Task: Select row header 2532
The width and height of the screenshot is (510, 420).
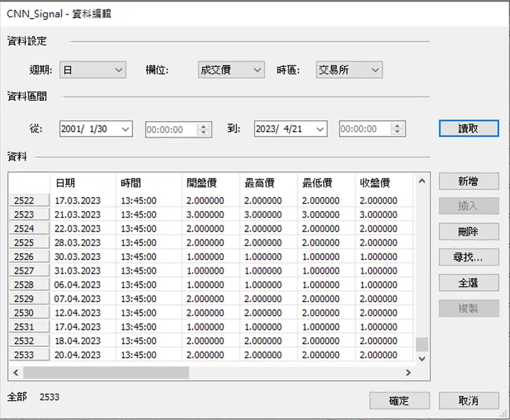Action: coord(29,341)
